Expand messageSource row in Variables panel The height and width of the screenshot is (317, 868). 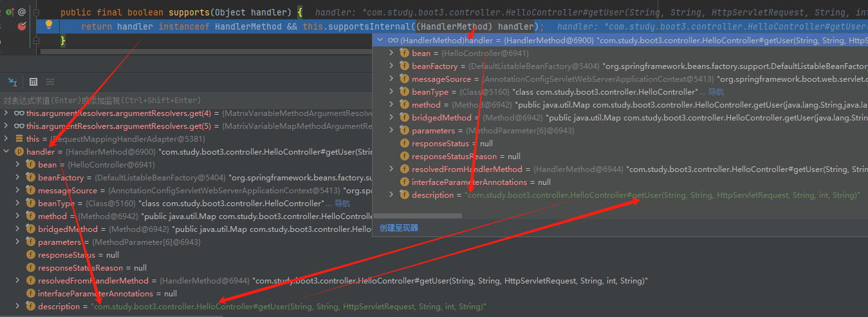click(x=18, y=191)
